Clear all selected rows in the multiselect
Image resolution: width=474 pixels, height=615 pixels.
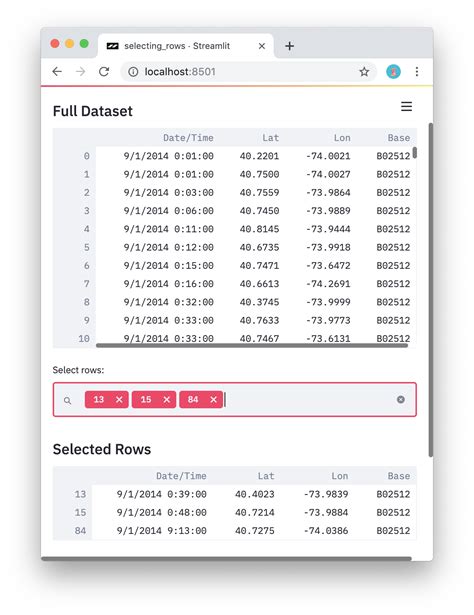pyautogui.click(x=400, y=399)
